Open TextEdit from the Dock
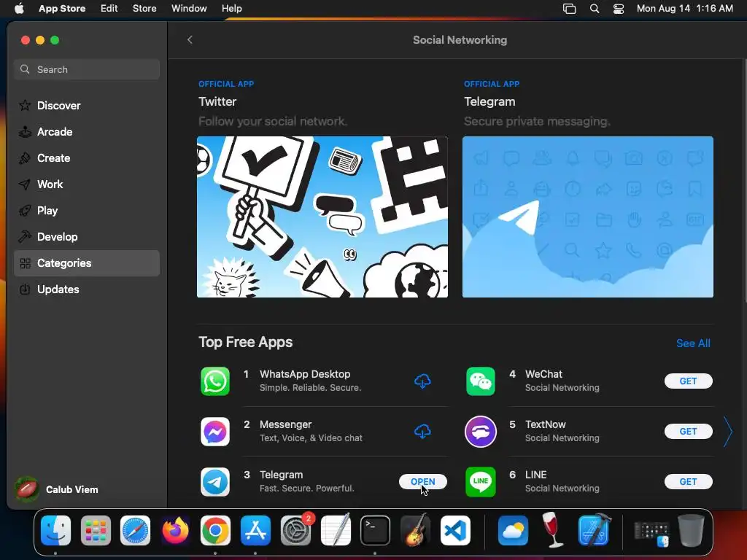Screen dimensions: 747x560 point(336,530)
